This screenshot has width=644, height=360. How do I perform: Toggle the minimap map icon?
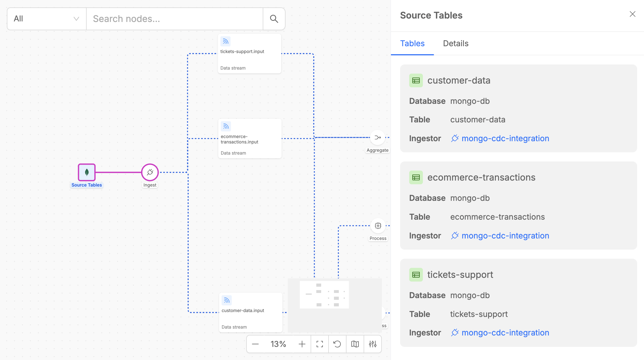click(x=355, y=344)
